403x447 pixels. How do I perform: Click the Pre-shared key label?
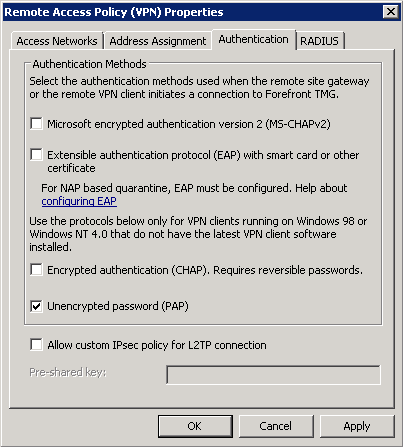(x=68, y=372)
